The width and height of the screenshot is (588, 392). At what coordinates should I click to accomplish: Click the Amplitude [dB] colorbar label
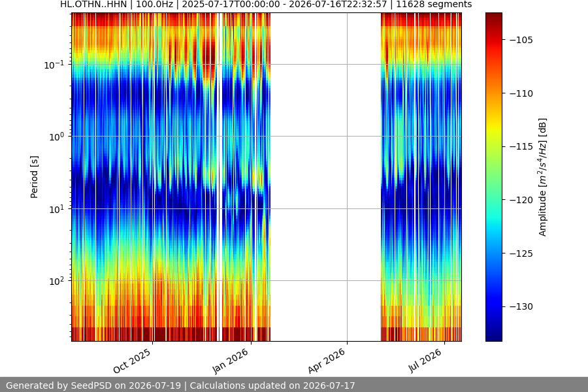(x=543, y=177)
